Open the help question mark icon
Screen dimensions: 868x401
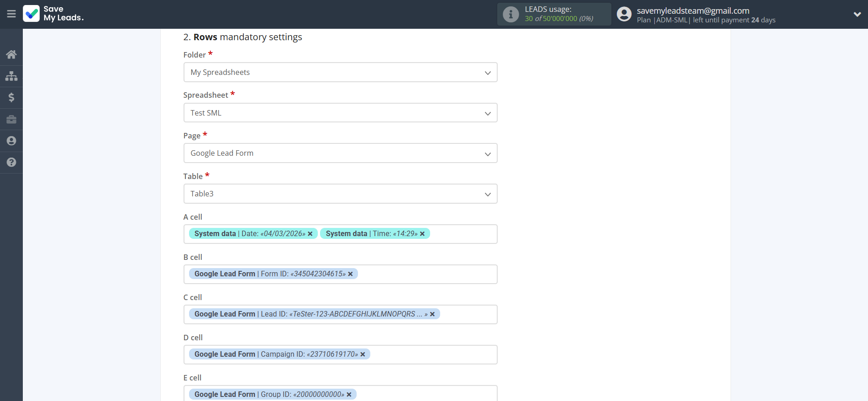(11, 162)
